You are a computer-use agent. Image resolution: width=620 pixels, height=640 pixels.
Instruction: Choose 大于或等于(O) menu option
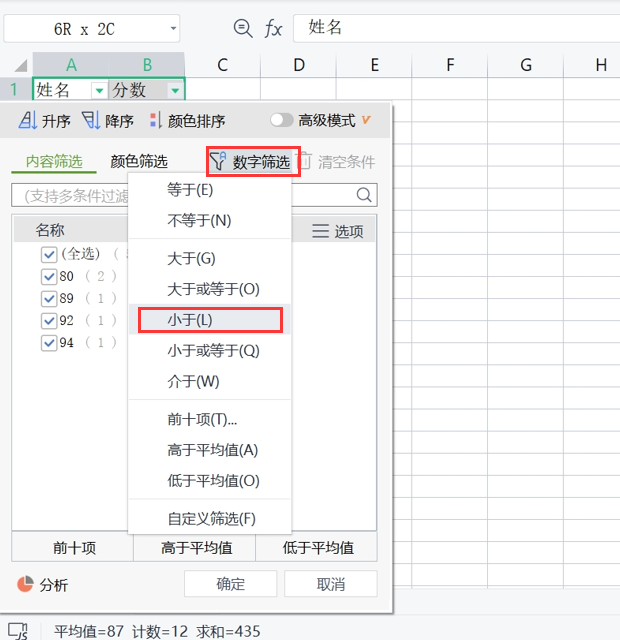tap(213, 289)
